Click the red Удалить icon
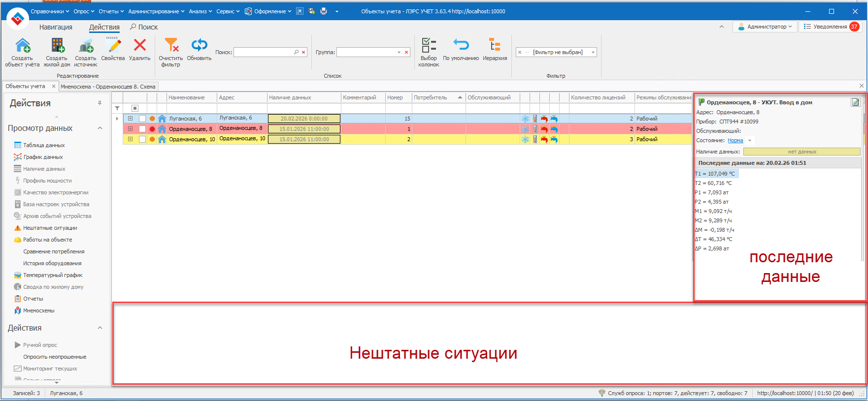 pos(140,46)
